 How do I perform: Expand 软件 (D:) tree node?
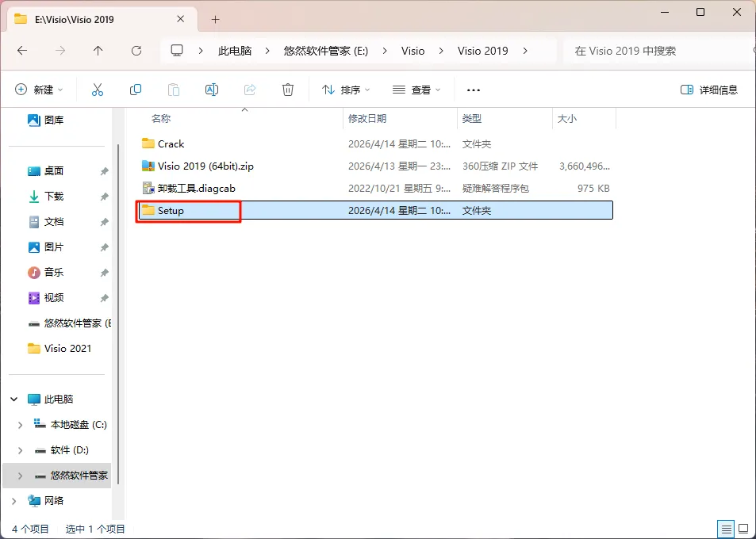pyautogui.click(x=20, y=450)
